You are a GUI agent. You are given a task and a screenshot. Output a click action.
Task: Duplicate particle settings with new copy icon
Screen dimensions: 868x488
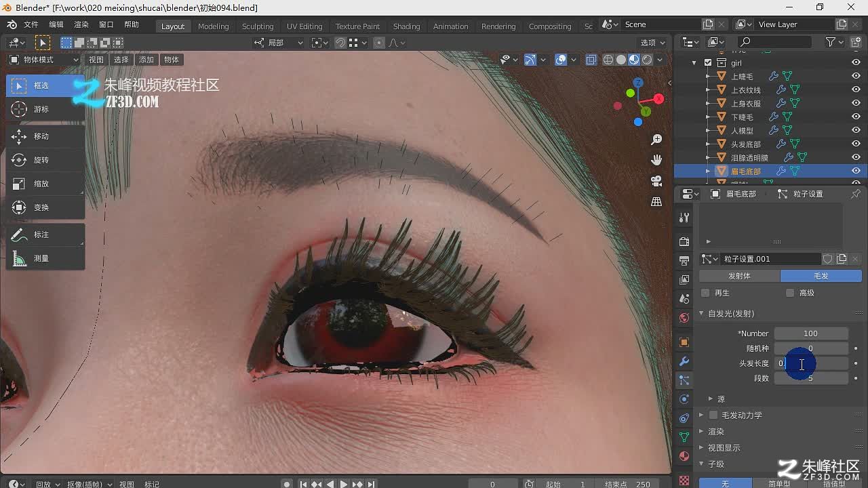tap(842, 259)
